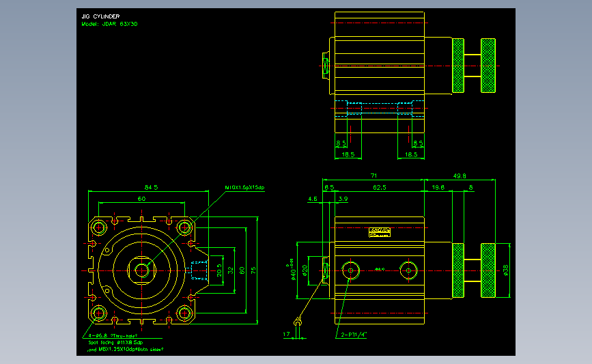Click the 3.9 dimension value
The image size is (592, 364).
[x=343, y=199]
